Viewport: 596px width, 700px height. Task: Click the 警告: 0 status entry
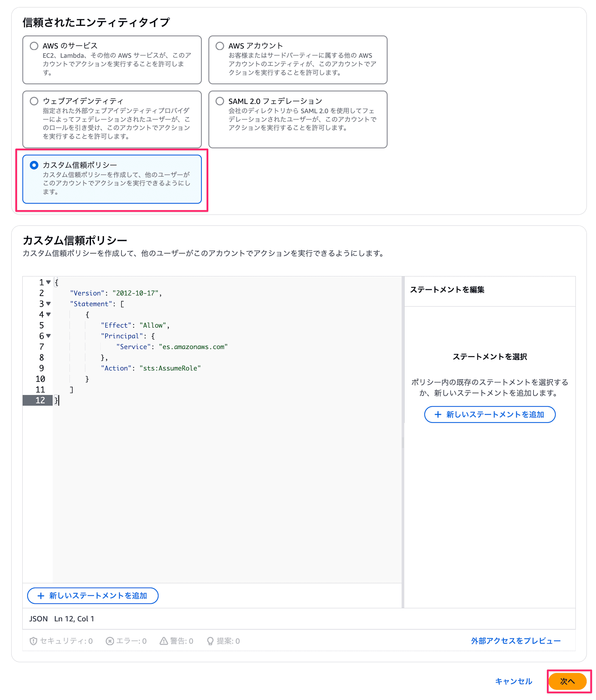tap(177, 641)
